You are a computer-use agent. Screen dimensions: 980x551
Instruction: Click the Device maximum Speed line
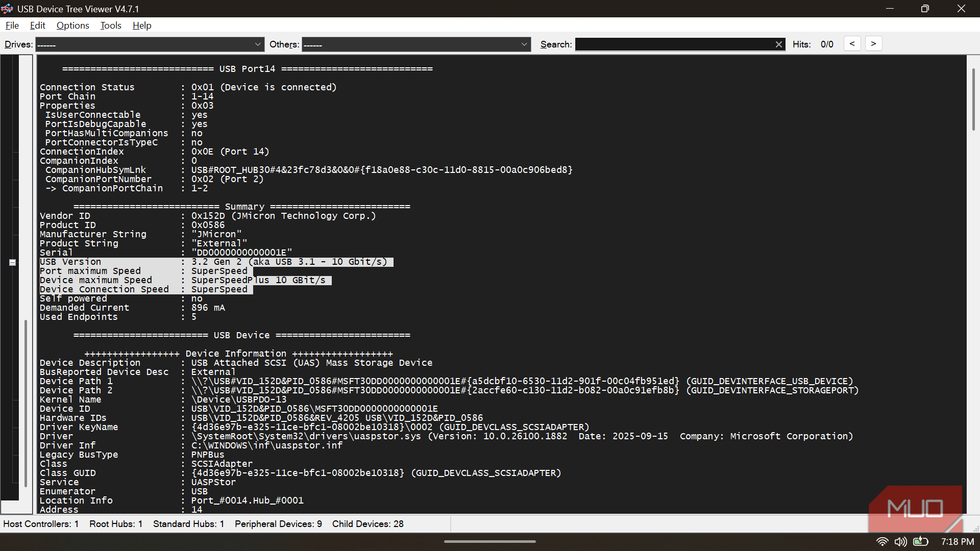click(185, 280)
